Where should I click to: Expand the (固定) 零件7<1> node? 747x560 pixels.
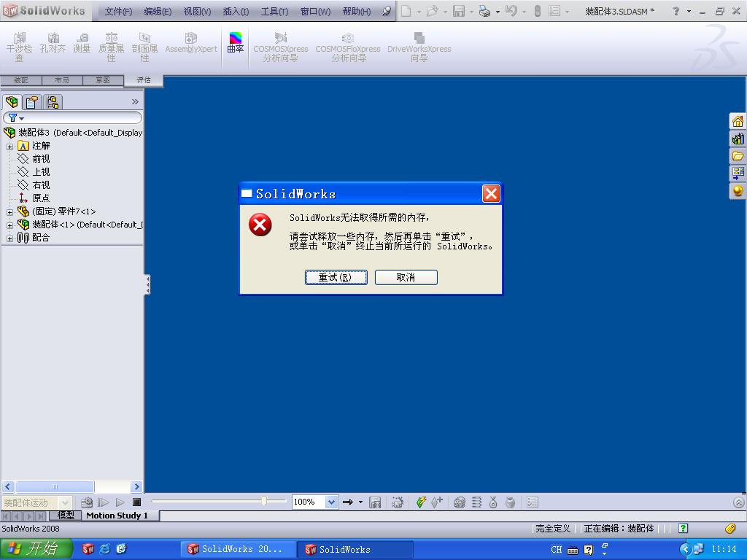click(9, 212)
